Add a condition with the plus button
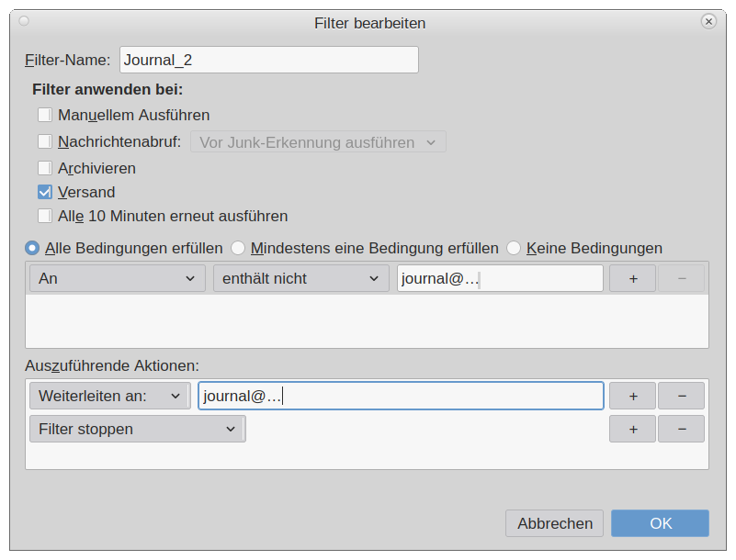The width and height of the screenshot is (736, 560). pyautogui.click(x=633, y=278)
